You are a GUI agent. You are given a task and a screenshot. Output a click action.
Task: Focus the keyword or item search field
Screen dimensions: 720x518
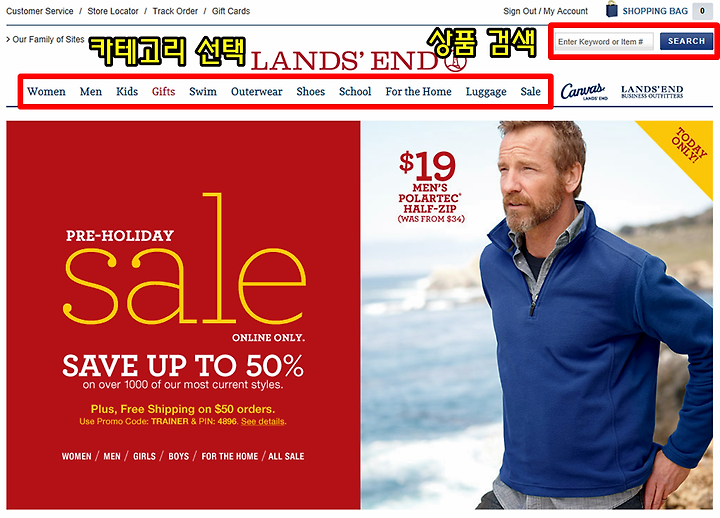604,42
